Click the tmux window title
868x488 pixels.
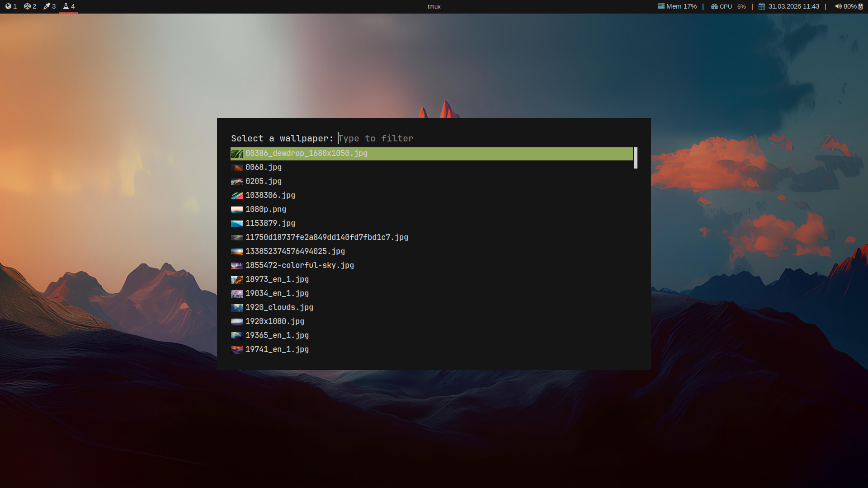(x=434, y=6)
